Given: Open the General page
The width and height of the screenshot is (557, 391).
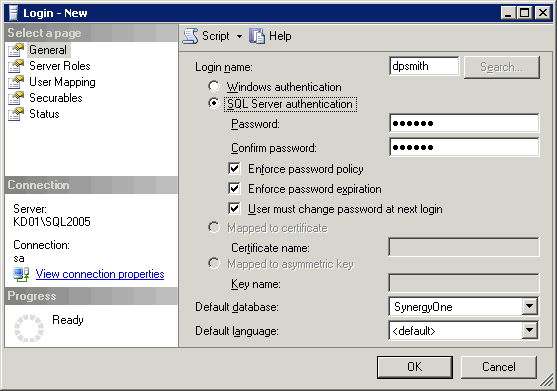Looking at the screenshot, I should coord(48,50).
